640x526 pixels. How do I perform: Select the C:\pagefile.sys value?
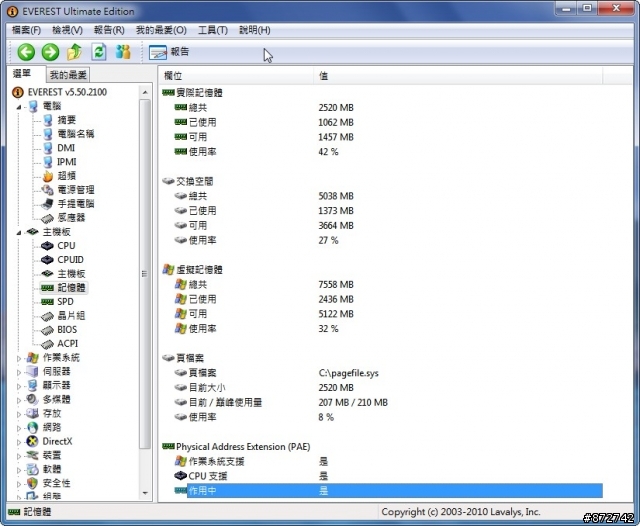[x=348, y=373]
